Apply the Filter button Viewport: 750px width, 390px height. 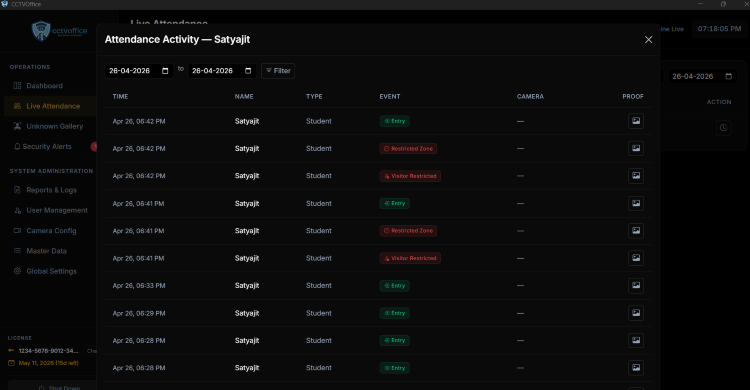(x=278, y=71)
